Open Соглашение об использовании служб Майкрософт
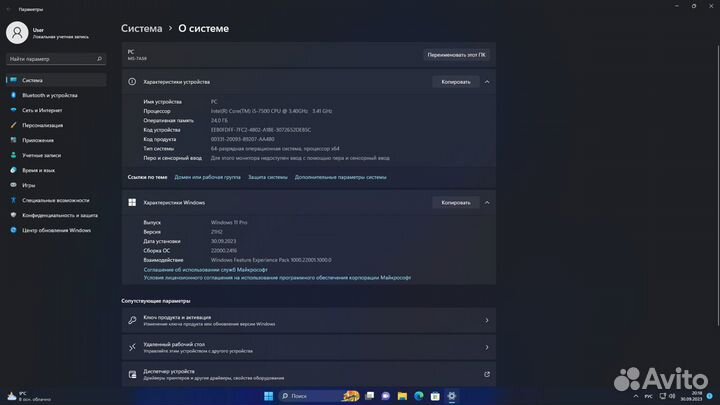 206,270
